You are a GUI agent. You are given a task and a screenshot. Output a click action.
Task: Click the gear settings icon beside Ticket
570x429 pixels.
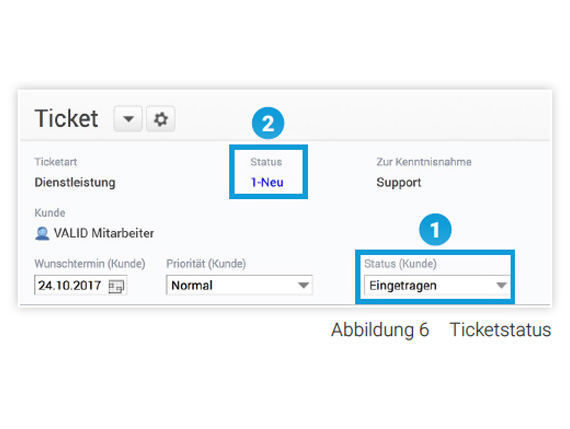click(161, 119)
